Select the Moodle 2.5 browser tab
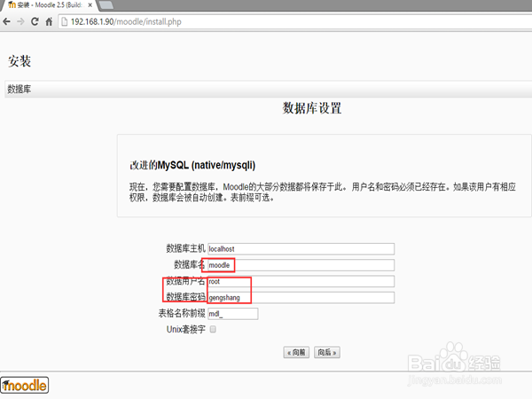Image resolution: width=532 pixels, height=399 pixels. tap(48, 5)
